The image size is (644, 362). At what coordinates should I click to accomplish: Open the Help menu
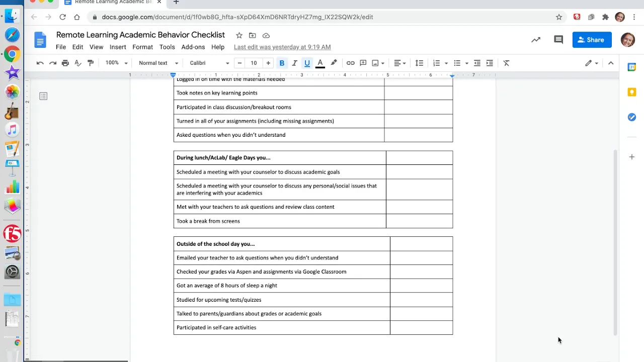[218, 47]
